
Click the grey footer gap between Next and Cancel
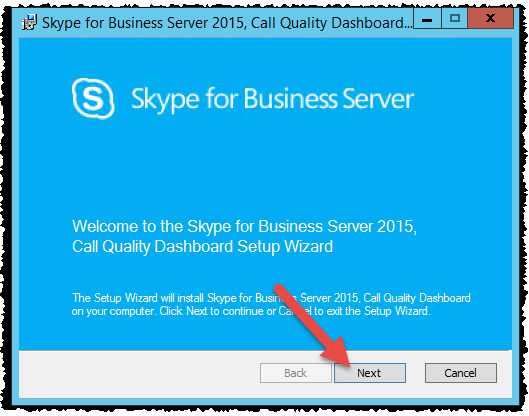(x=415, y=373)
